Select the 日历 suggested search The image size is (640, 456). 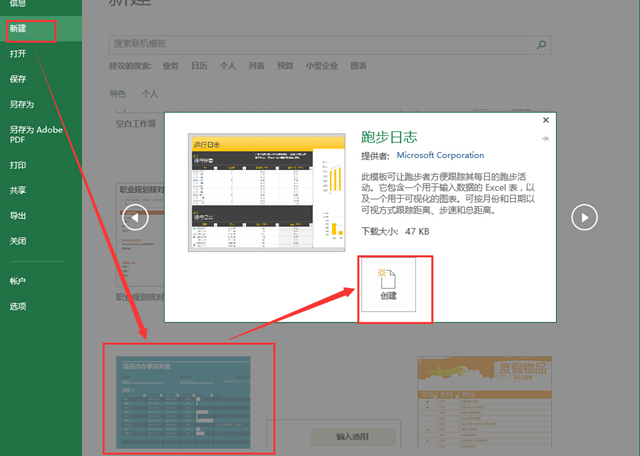[x=199, y=66]
